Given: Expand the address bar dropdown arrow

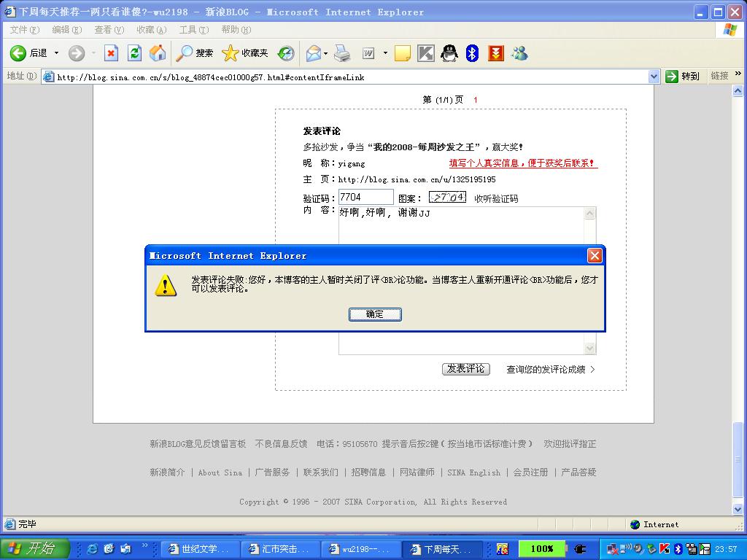Looking at the screenshot, I should (x=654, y=77).
